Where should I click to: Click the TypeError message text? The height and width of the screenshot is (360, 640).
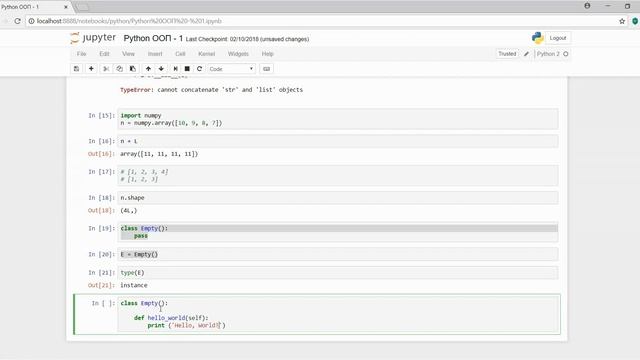point(211,90)
